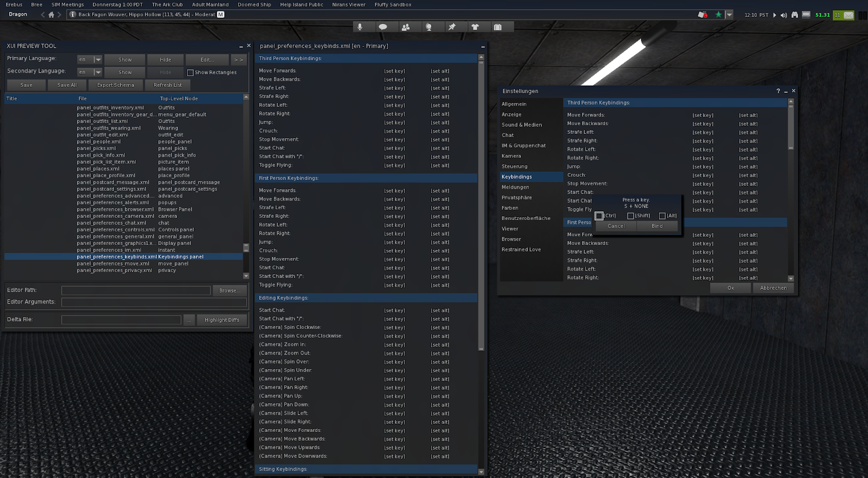Viewport: 868px width, 478px height.
Task: Click Save All button
Action: point(67,85)
